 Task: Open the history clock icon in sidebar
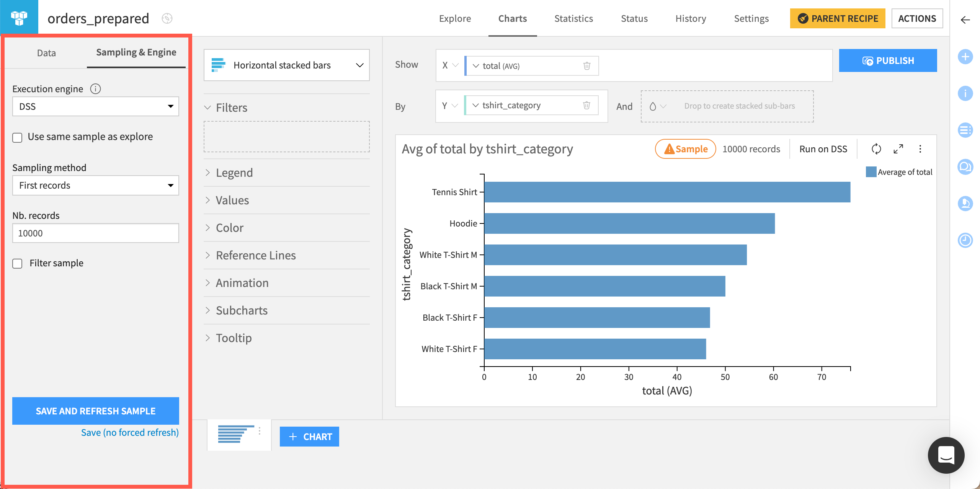[965, 240]
